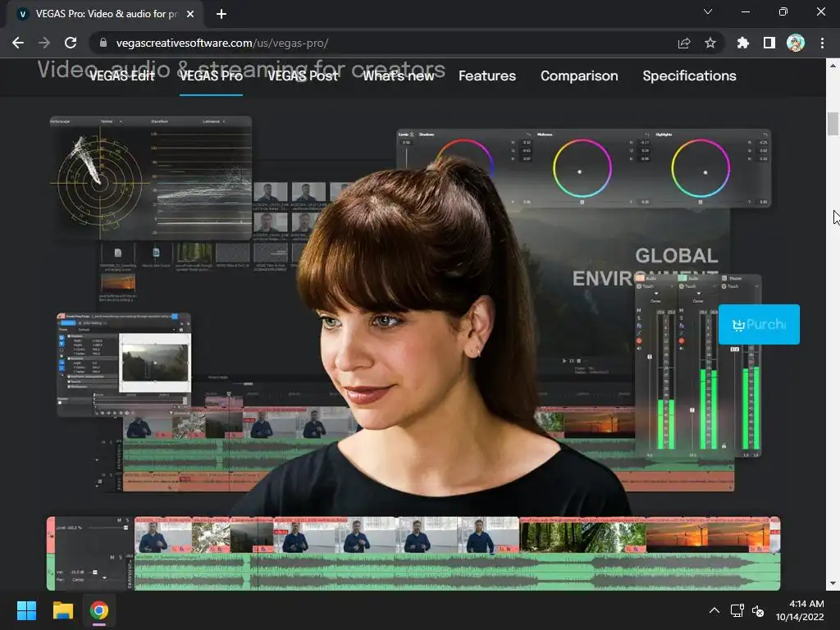The image size is (840, 630).
Task: Go to VEGAS Post in page navigation
Action: [303, 76]
